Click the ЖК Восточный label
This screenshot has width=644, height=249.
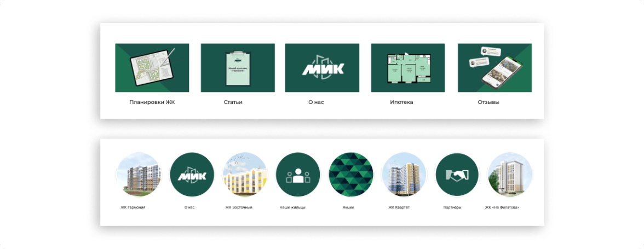pos(239,207)
